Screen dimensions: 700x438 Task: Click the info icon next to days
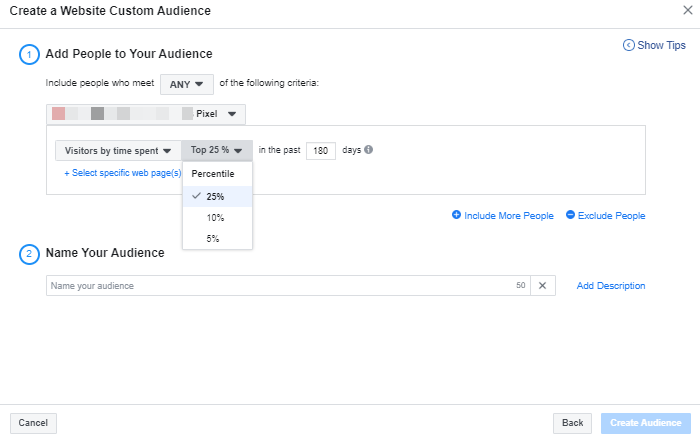point(368,150)
